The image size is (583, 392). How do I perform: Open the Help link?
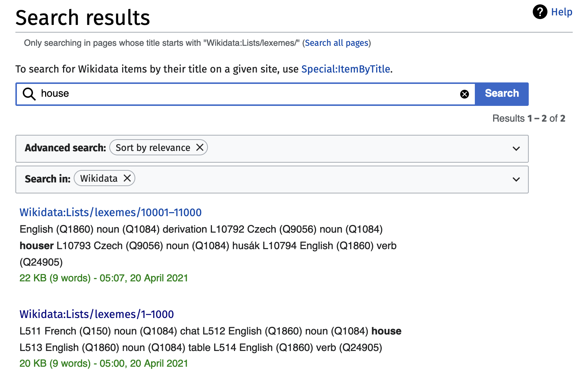561,12
